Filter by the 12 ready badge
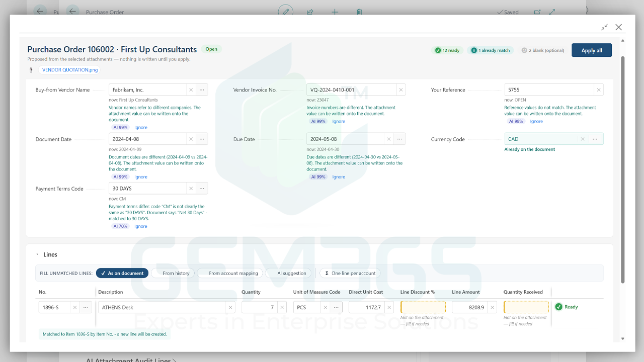644x362 pixels. point(447,50)
